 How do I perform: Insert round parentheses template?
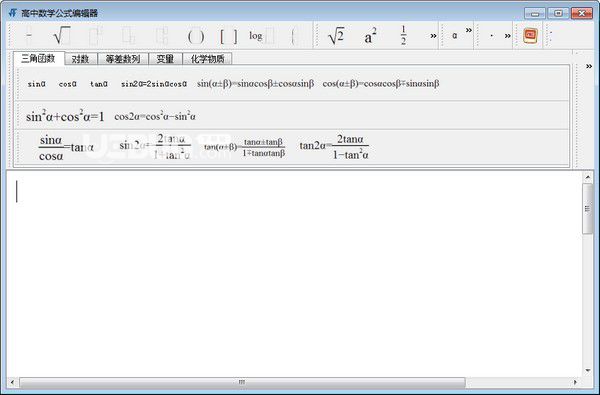(196, 36)
